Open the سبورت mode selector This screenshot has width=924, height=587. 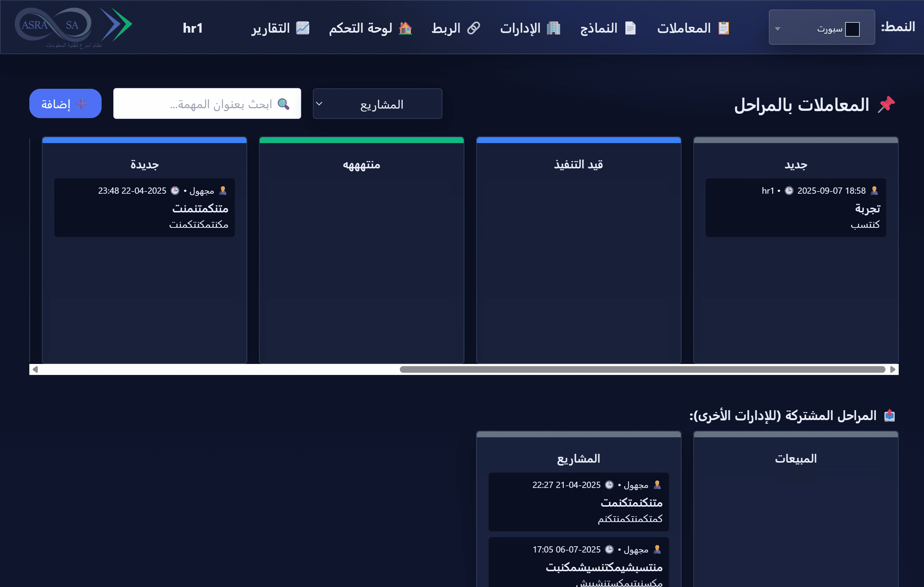(821, 27)
